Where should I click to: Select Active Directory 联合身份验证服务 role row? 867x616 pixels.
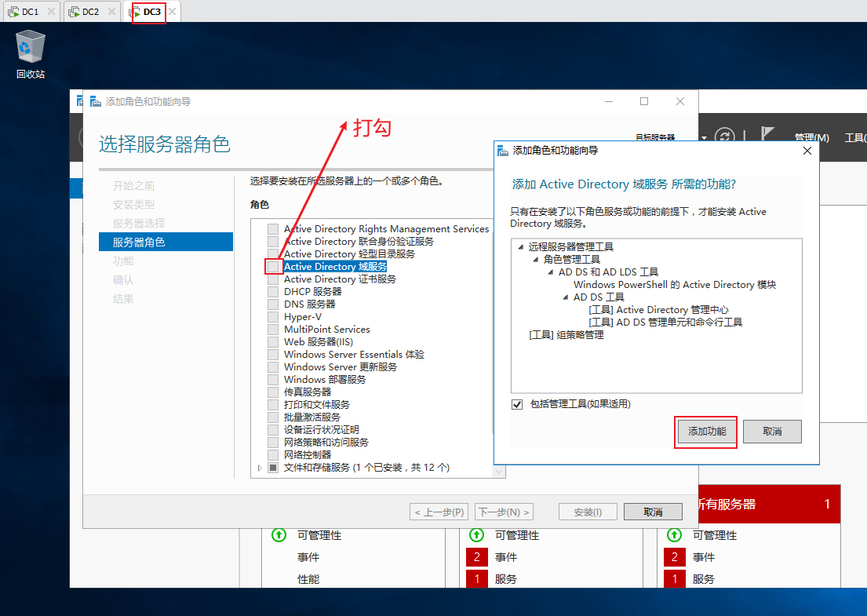coord(359,242)
